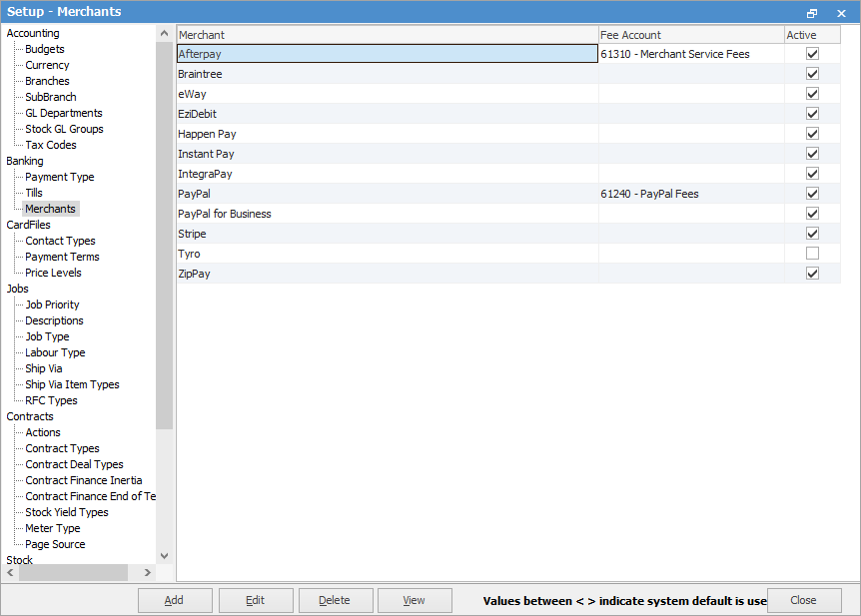Viewport: 861px width, 616px height.
Task: Open Price Levels setup item
Action: click(53, 273)
